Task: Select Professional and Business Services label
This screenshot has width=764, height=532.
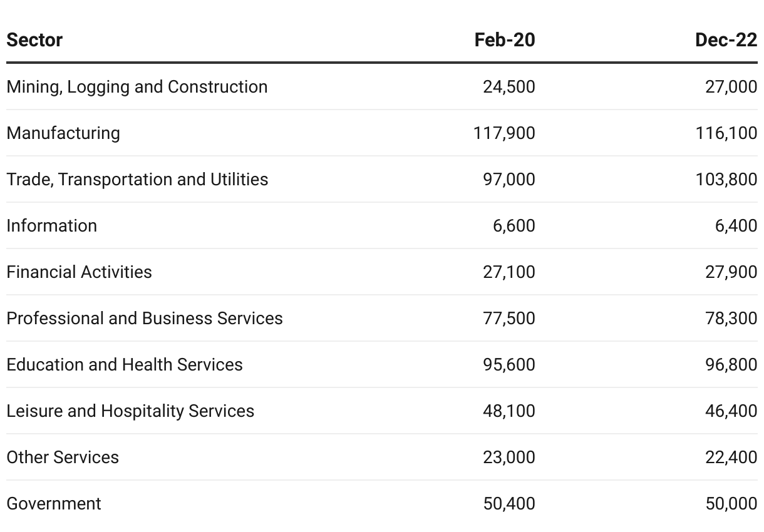Action: pyautogui.click(x=145, y=318)
